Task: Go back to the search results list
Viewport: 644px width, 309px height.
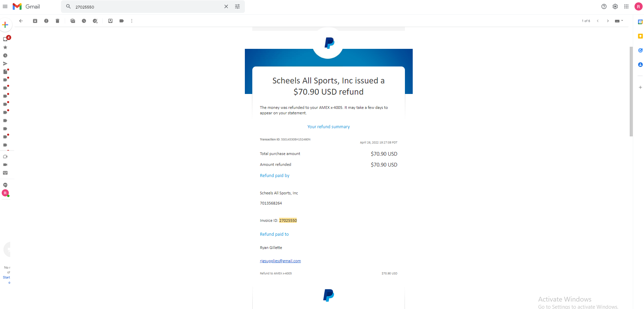Action: (x=21, y=21)
